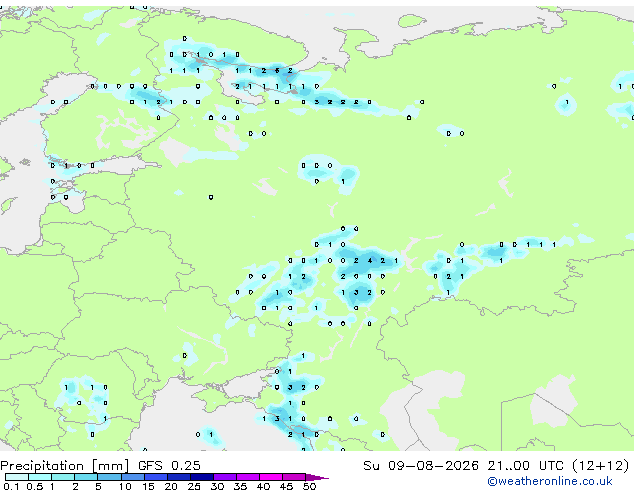Click the '21..00 UTC' time text

tap(526, 466)
